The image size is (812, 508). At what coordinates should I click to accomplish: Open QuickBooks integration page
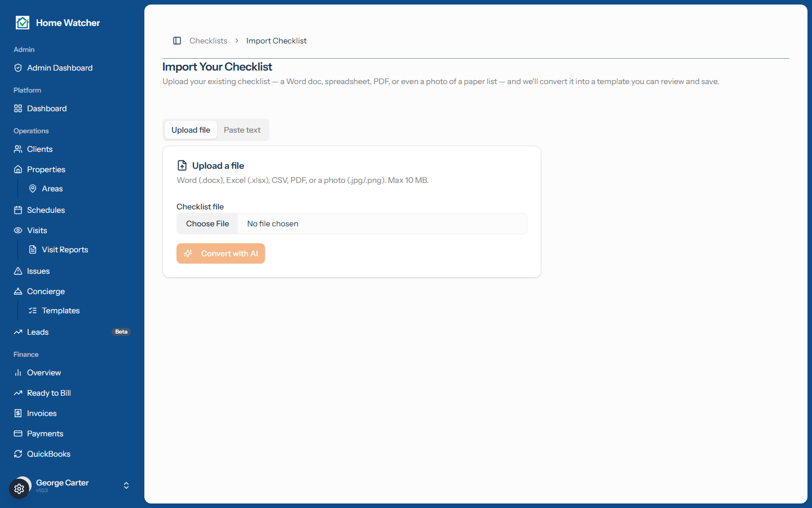pyautogui.click(x=72, y=454)
